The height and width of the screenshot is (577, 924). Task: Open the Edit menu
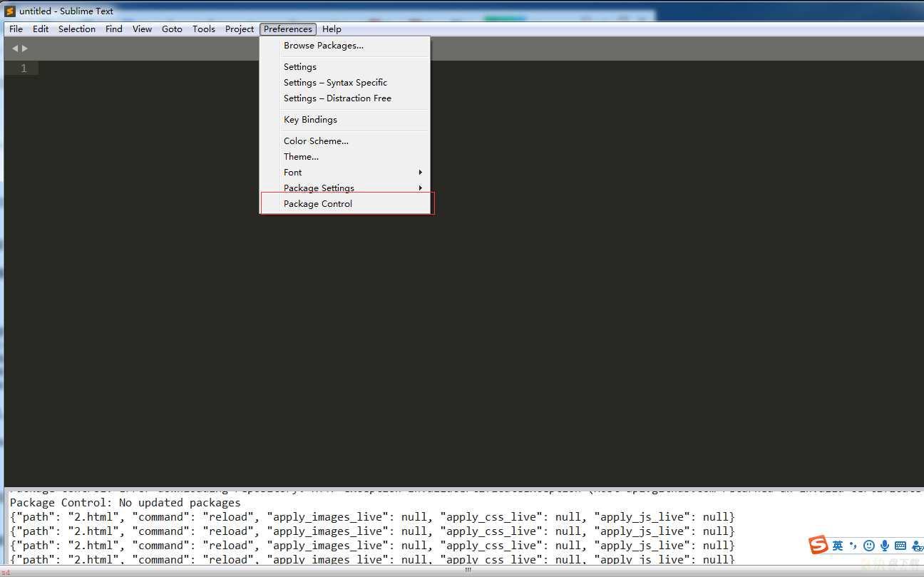pyautogui.click(x=41, y=29)
